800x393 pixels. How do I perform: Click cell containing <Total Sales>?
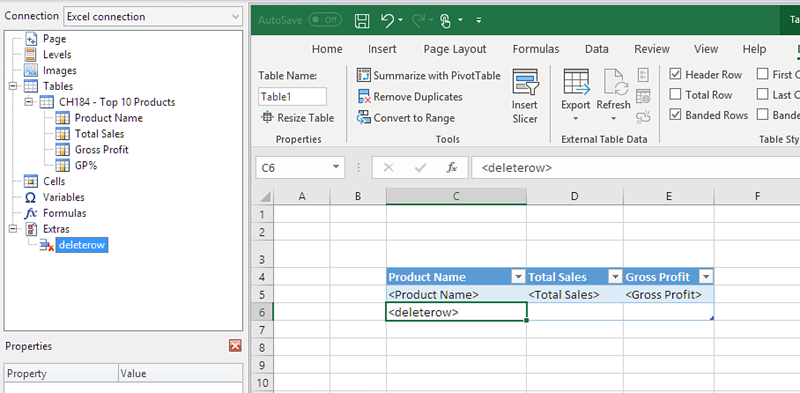click(574, 294)
